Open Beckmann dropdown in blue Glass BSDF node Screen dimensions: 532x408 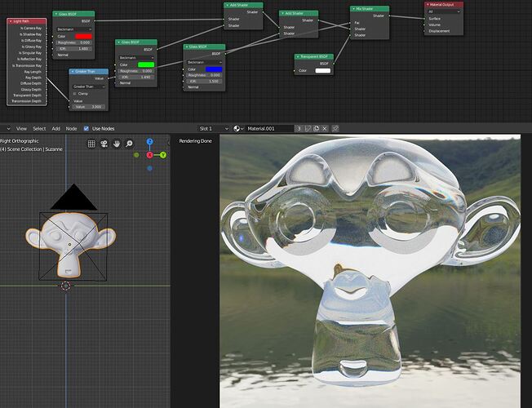click(x=205, y=63)
